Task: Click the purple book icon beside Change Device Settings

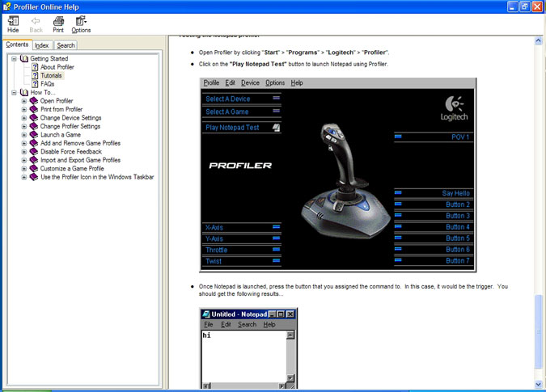Action: [34, 117]
